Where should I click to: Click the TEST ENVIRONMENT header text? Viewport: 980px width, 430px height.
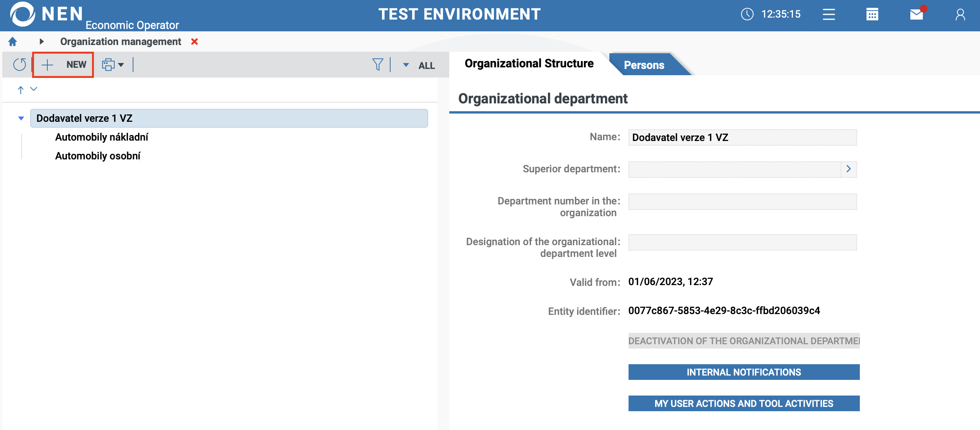[x=459, y=14]
